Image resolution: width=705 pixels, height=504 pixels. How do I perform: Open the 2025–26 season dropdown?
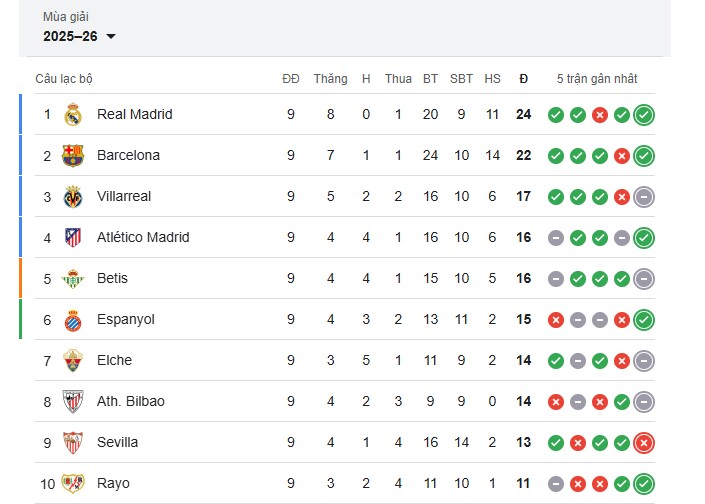click(80, 36)
